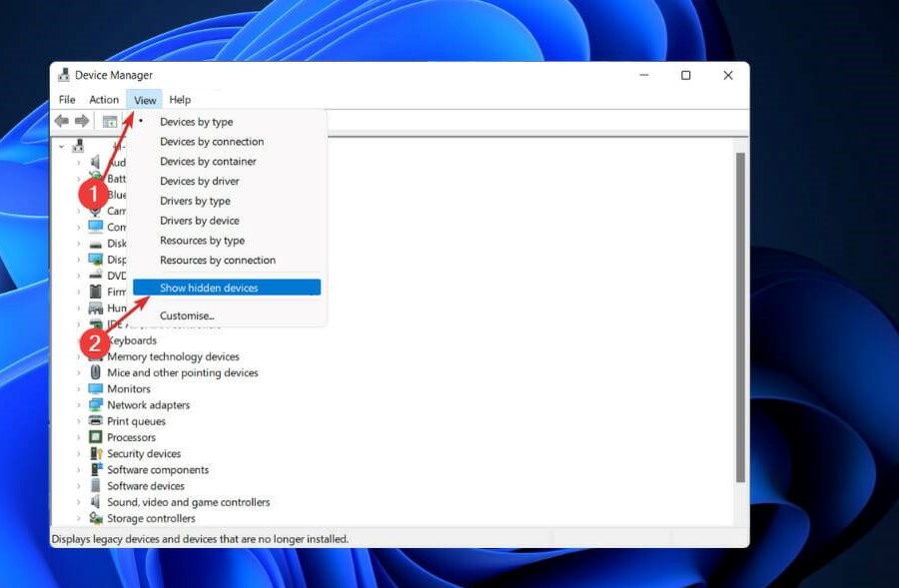This screenshot has width=899, height=588.
Task: Click the Network adapters icon
Action: pos(96,405)
